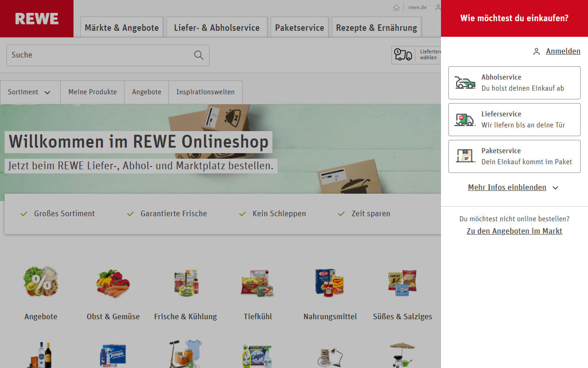
Task: Open the Calgon household category image
Action: (258, 355)
